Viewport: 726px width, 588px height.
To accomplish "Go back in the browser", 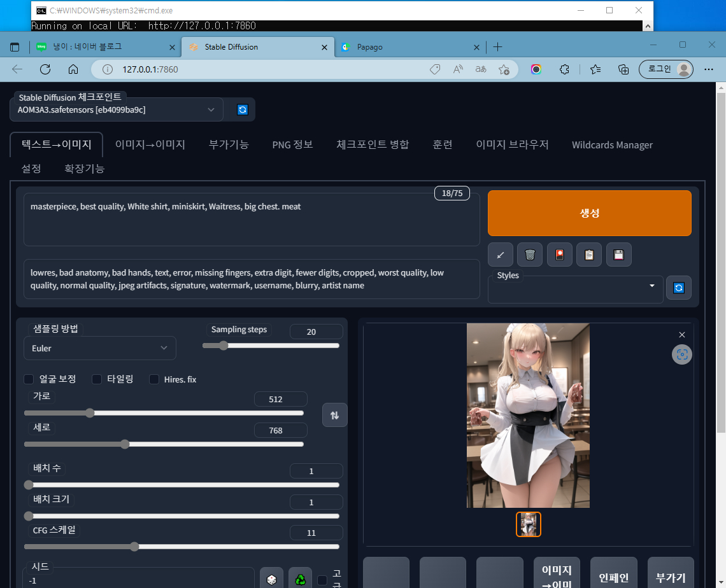I will (17, 69).
